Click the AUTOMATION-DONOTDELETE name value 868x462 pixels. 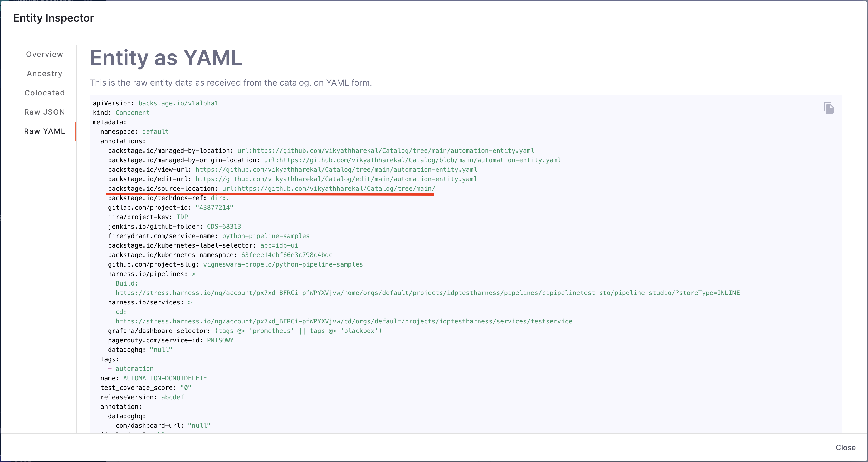tap(165, 378)
